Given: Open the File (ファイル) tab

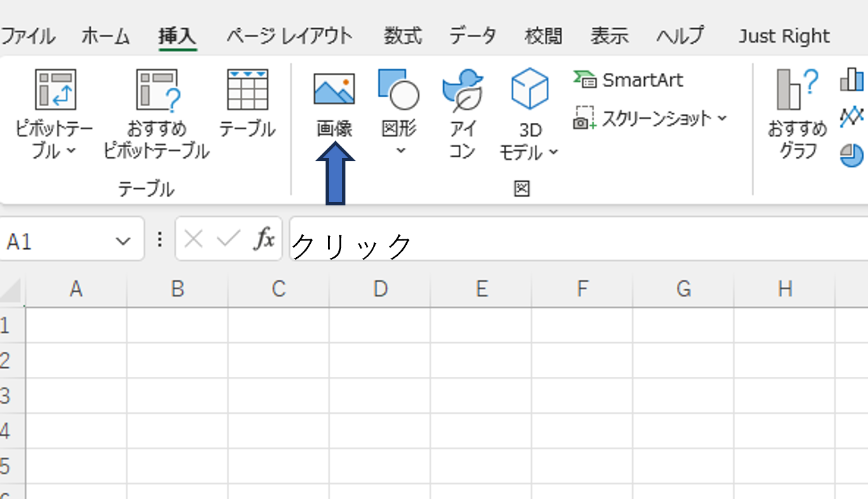Looking at the screenshot, I should tap(28, 35).
